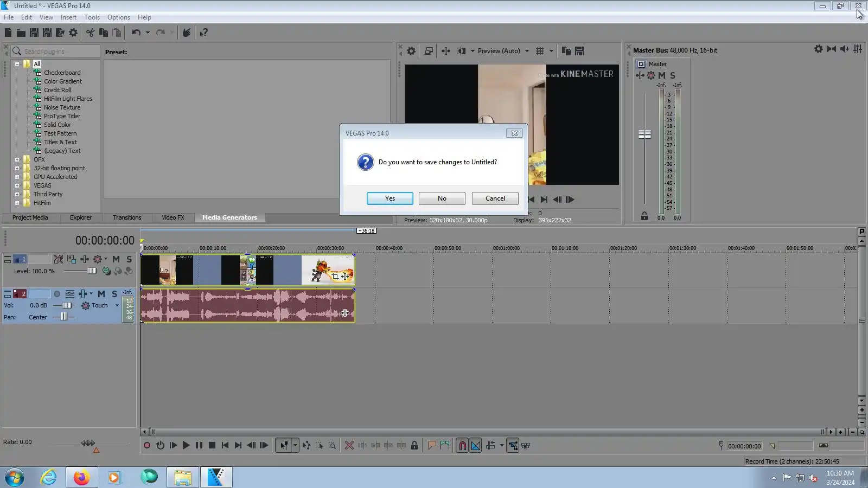Open the Options menu
Viewport: 868px width, 488px height.
coord(119,17)
